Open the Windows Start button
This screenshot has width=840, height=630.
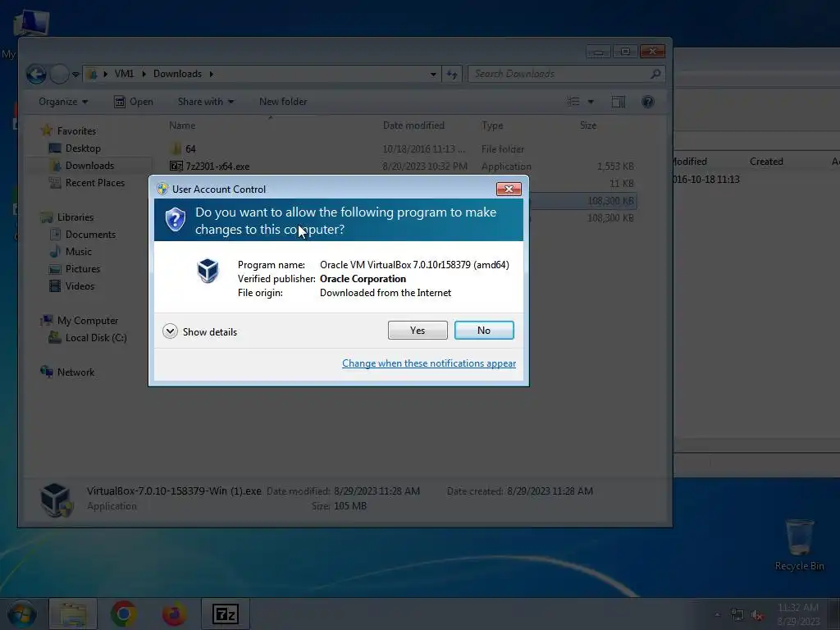point(21,614)
